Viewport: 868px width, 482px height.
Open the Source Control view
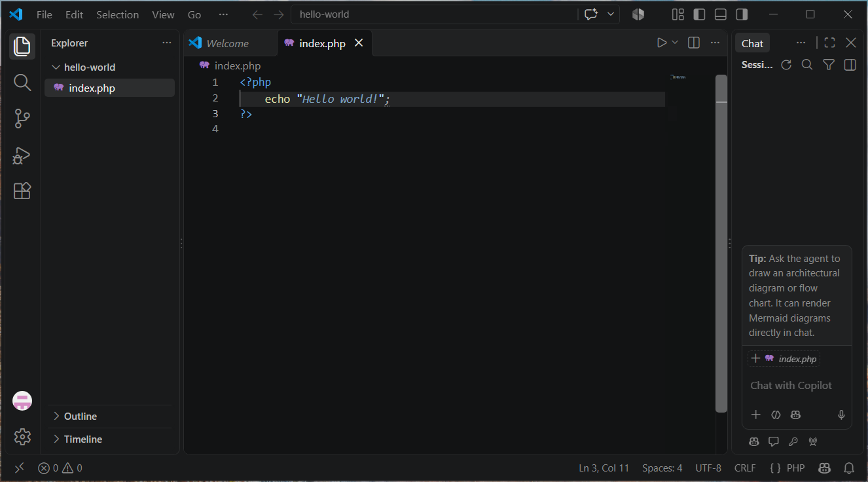[22, 119]
